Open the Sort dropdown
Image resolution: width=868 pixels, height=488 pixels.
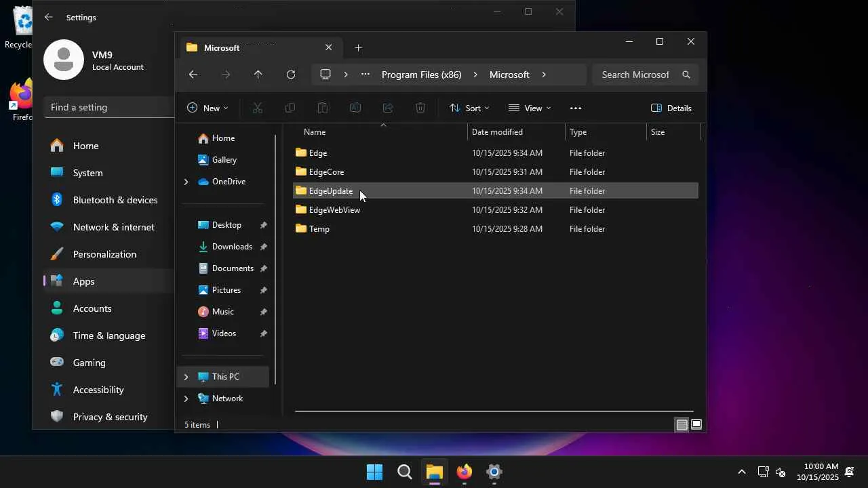tap(469, 108)
